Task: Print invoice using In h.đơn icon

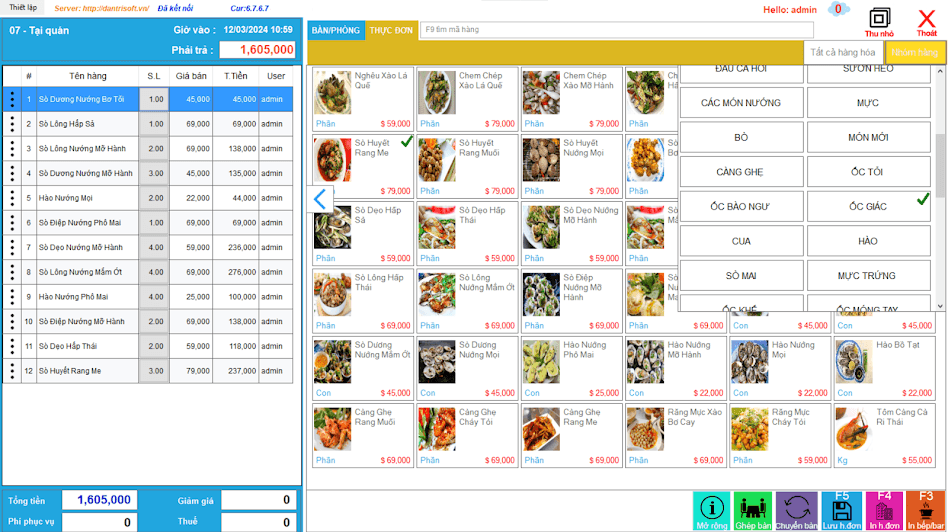Action: 884,510
